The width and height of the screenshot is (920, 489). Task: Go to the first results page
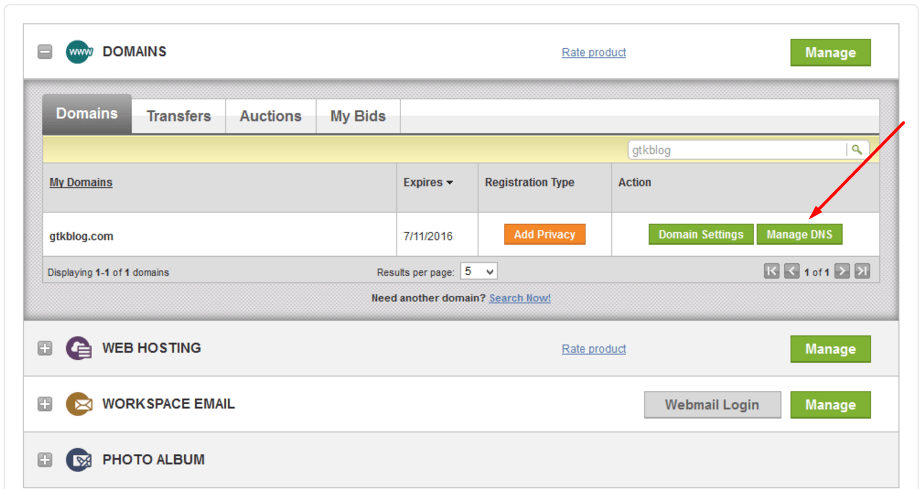pos(772,271)
